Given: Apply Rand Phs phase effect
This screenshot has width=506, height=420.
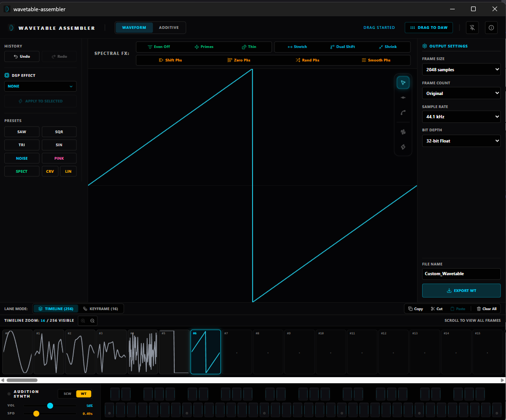Looking at the screenshot, I should (x=307, y=61).
